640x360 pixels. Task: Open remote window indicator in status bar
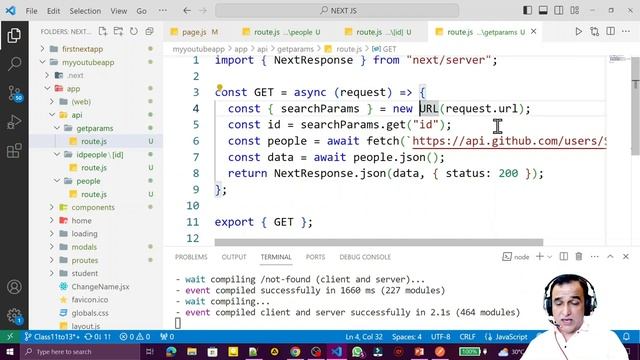(10, 337)
